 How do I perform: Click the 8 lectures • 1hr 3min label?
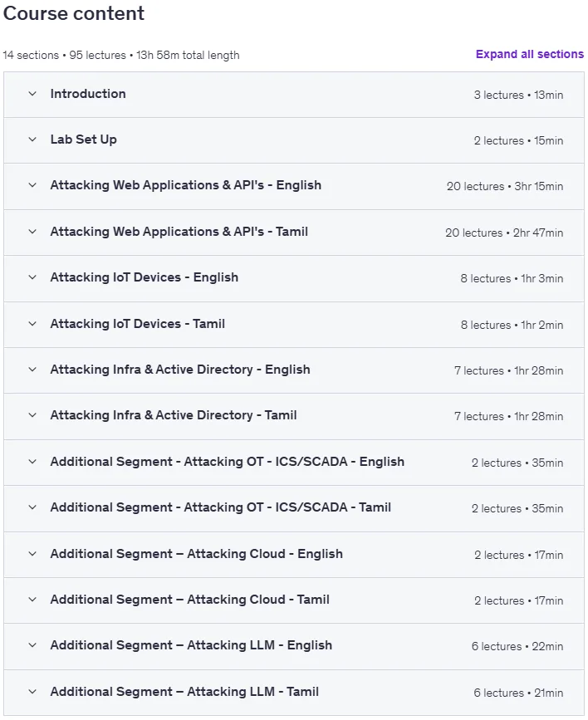click(x=512, y=279)
